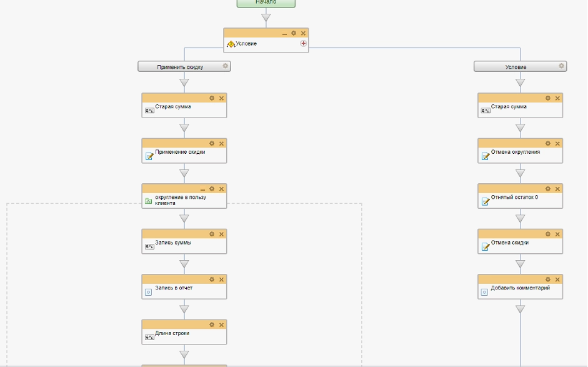
Task: Open settings gear on top "Условие" condition block
Action: coord(294,33)
